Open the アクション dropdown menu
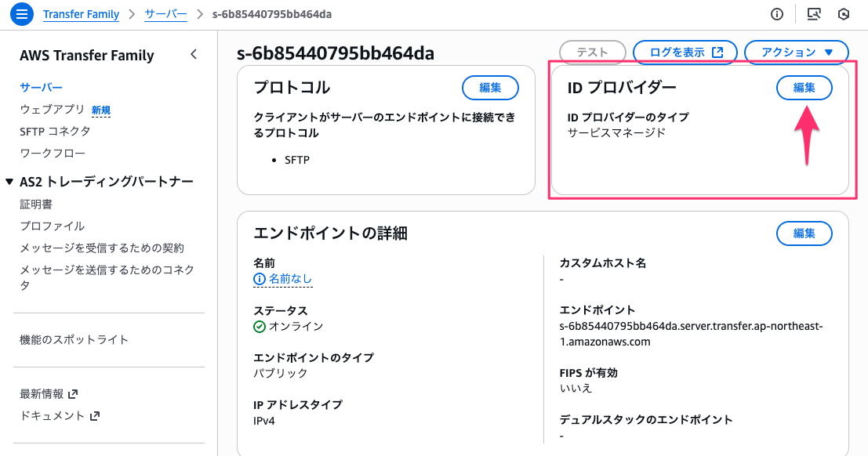 pyautogui.click(x=797, y=52)
